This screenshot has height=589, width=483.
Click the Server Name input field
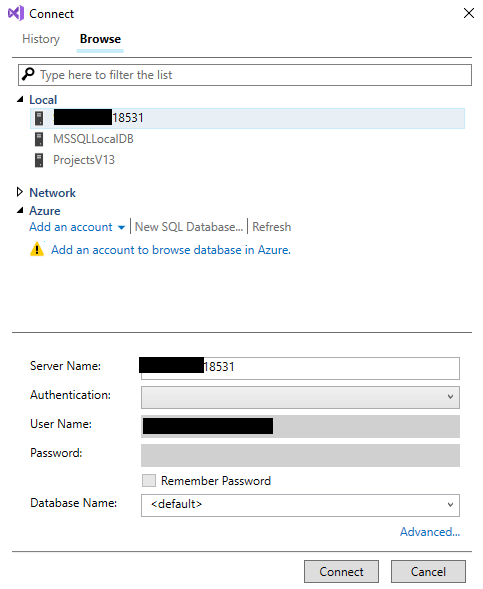(x=300, y=368)
